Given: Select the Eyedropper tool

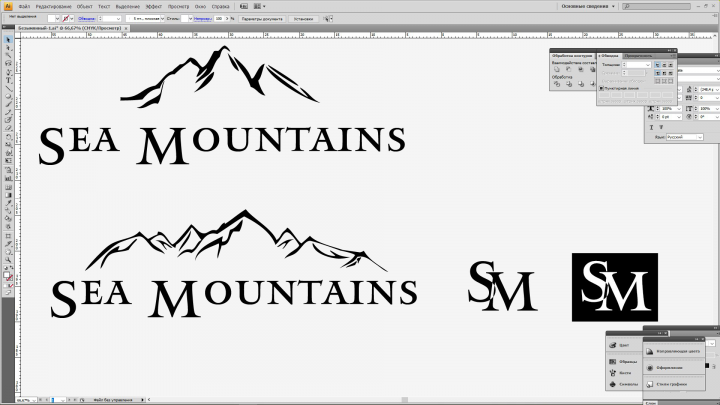Looking at the screenshot, I should pyautogui.click(x=8, y=203).
